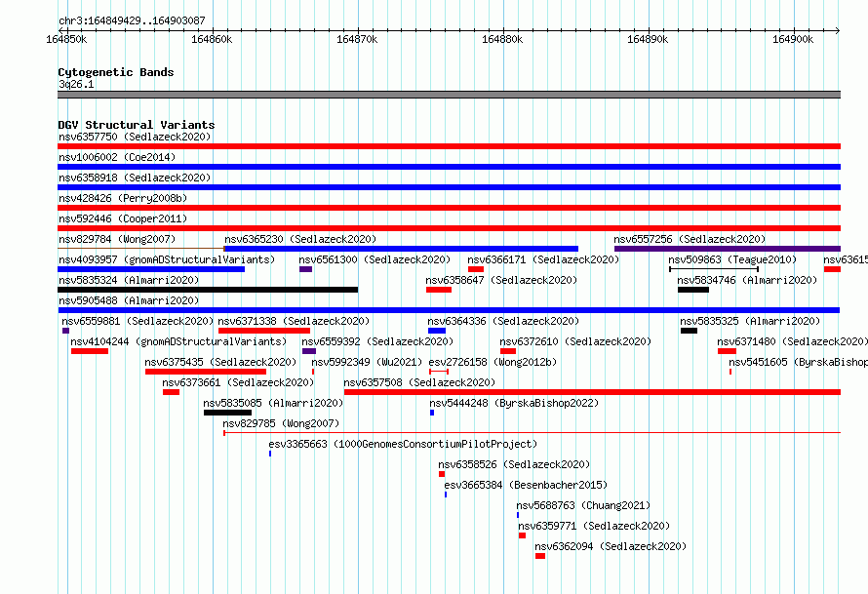Screen dimensions: 868x594
Task: Click the nsv509863 (Teague2010) interval bar
Action: point(714,269)
